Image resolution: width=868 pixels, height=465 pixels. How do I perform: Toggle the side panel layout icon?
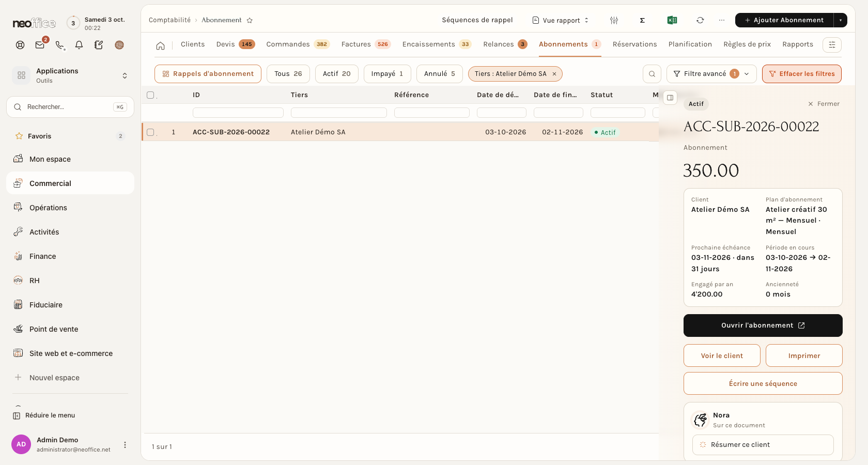[x=670, y=98]
